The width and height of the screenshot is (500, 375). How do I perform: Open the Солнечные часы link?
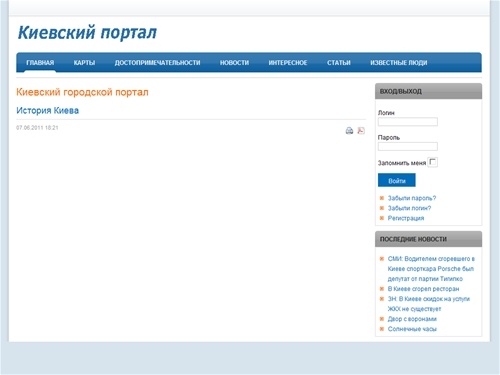click(x=412, y=329)
